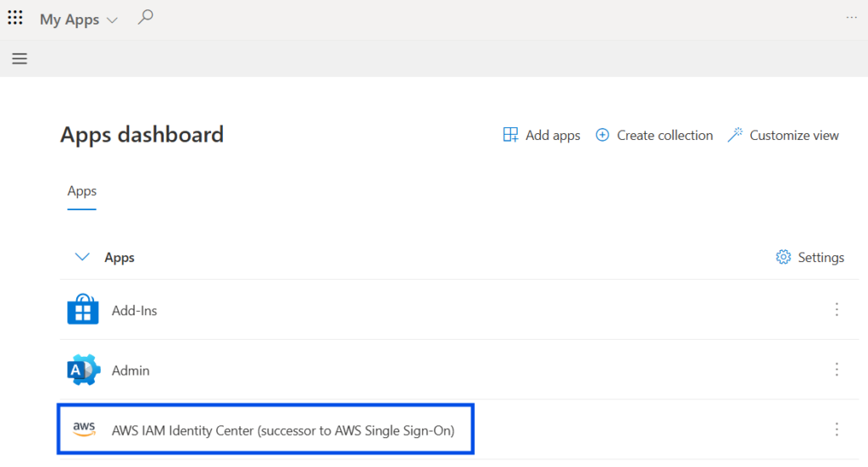The height and width of the screenshot is (467, 868).
Task: Open more options for AWS IAM Identity Center
Action: pyautogui.click(x=837, y=430)
